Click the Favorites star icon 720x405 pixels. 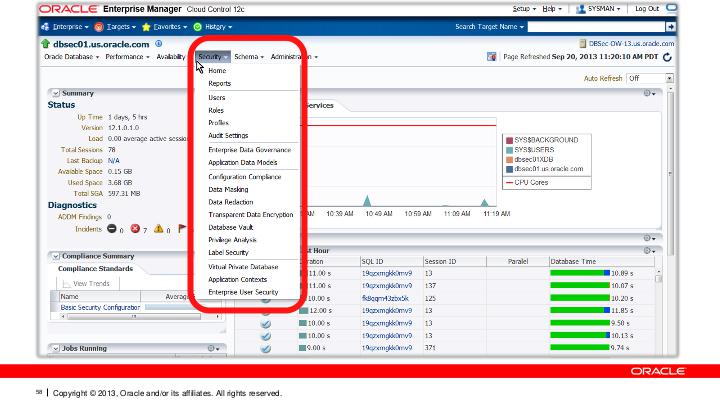pos(146,27)
